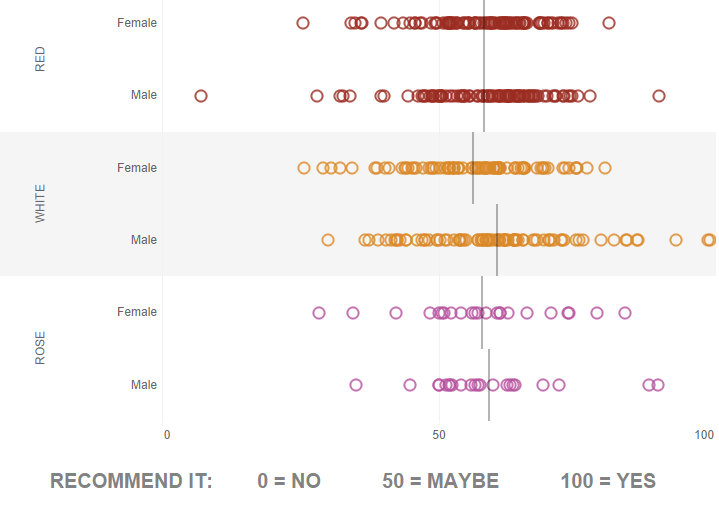This screenshot has height=512, width=719.
Task: Select the rightmost Rose Female circle
Action: [625, 313]
